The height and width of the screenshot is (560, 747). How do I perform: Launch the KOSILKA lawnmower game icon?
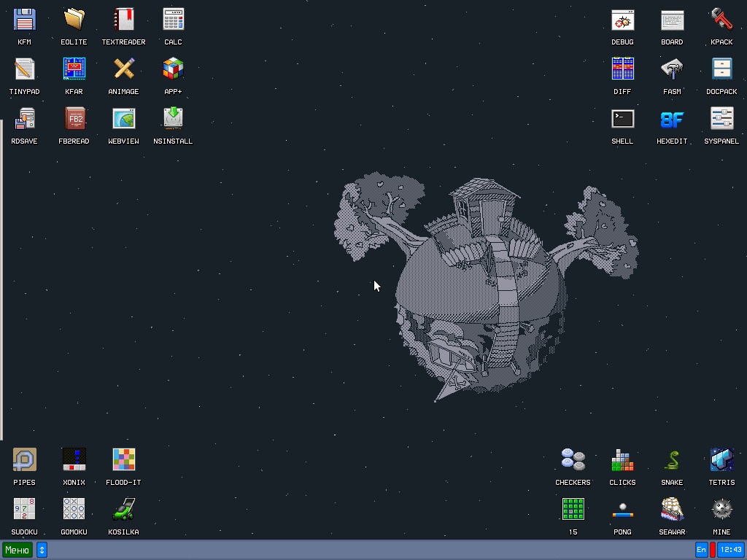123,510
